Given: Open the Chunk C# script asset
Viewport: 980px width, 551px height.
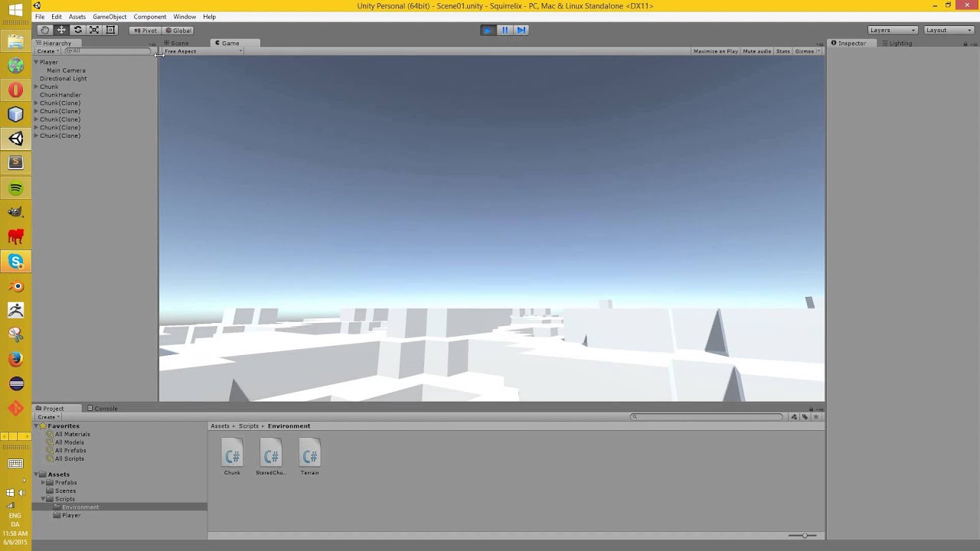Looking at the screenshot, I should (232, 458).
